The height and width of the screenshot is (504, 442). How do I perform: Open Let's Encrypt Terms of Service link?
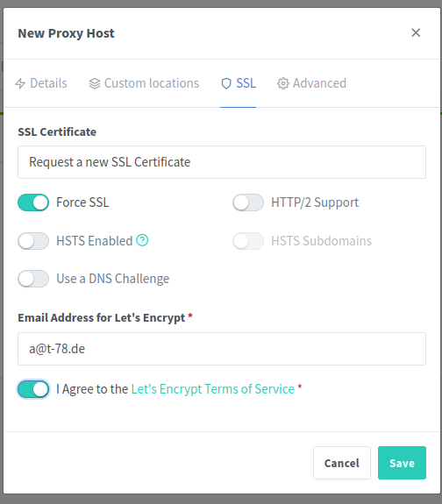point(212,389)
